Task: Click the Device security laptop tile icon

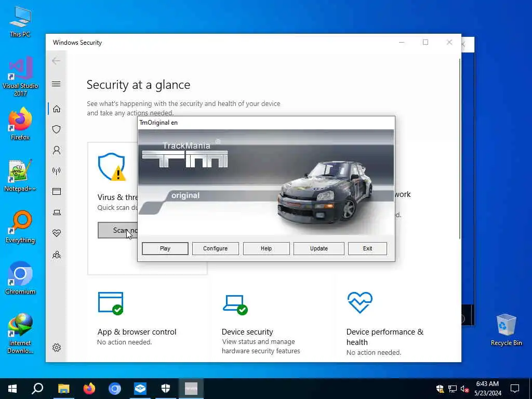Action: pyautogui.click(x=235, y=304)
